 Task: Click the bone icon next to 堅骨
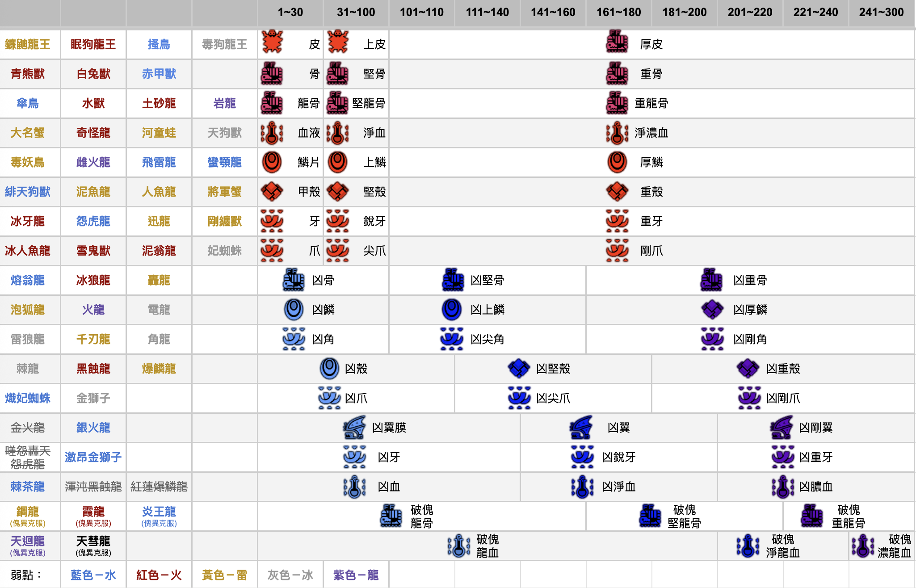click(x=338, y=73)
